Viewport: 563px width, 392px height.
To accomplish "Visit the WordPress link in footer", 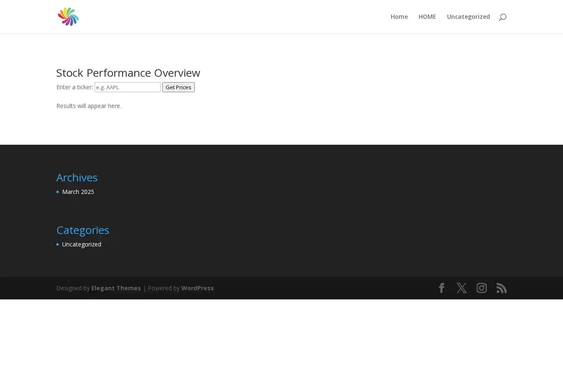I will 197,288.
